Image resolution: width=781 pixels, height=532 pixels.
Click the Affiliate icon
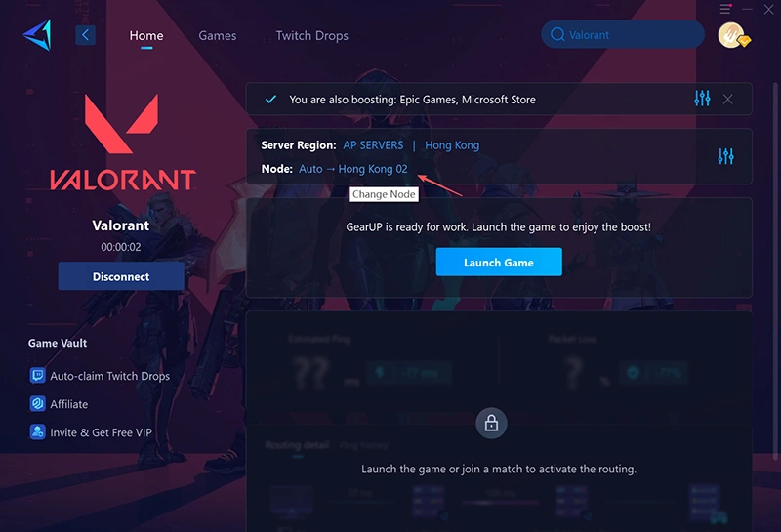(x=37, y=403)
